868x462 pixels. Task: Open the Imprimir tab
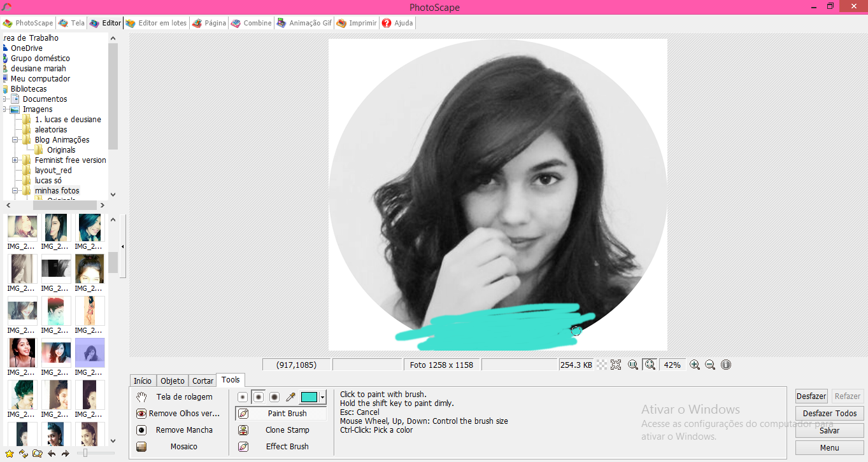pyautogui.click(x=357, y=23)
